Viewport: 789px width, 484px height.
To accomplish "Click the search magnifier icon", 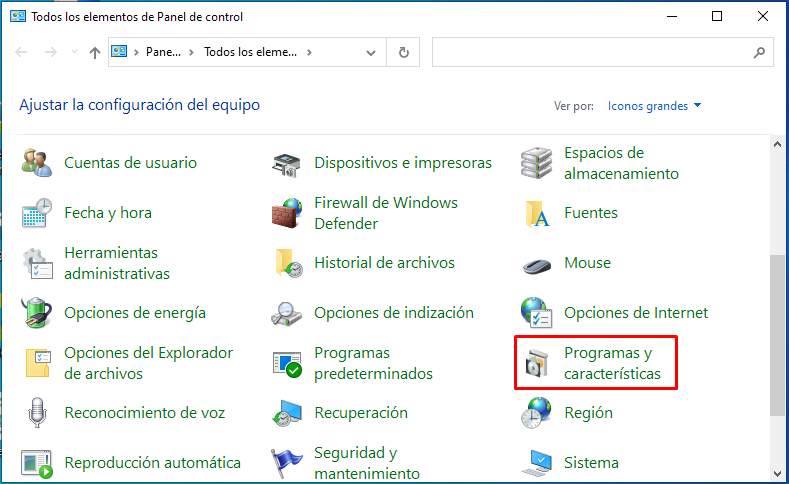I will (759, 52).
